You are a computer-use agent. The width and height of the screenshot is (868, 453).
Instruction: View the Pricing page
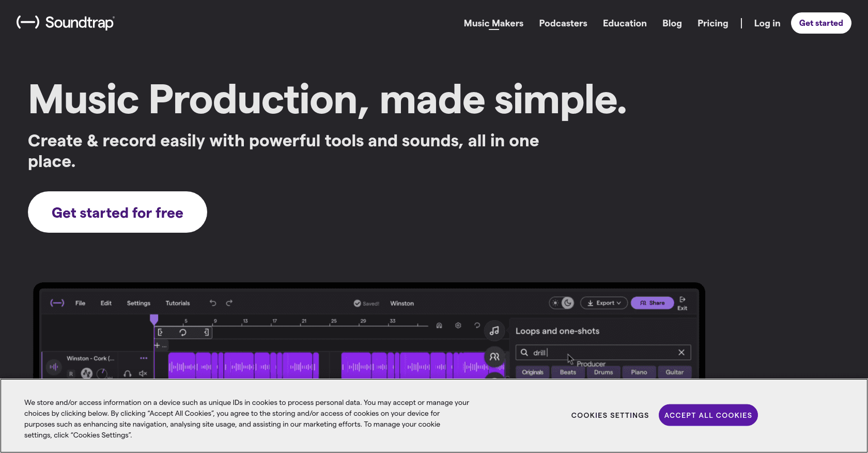(712, 23)
